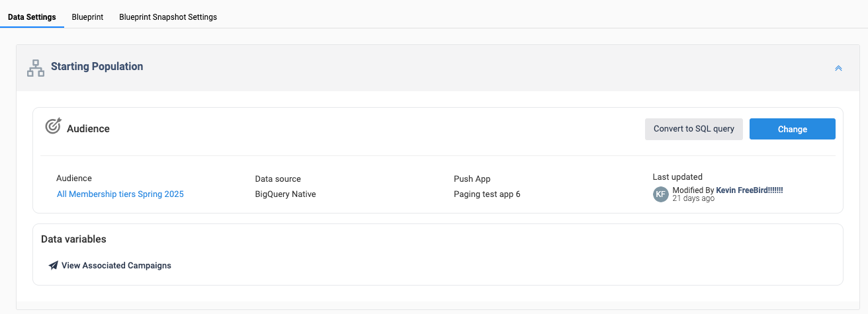
Task: Click View Associated Campaigns link
Action: (x=116, y=265)
